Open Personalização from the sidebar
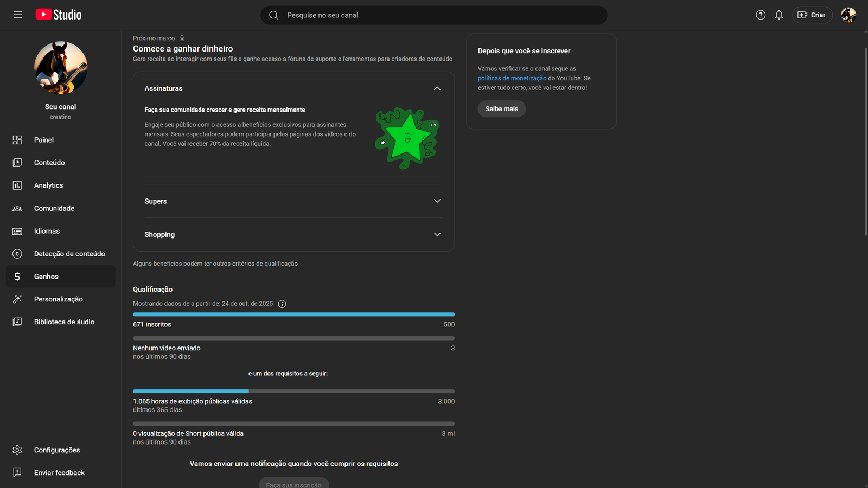Viewport: 868px width, 488px height. coord(60,299)
